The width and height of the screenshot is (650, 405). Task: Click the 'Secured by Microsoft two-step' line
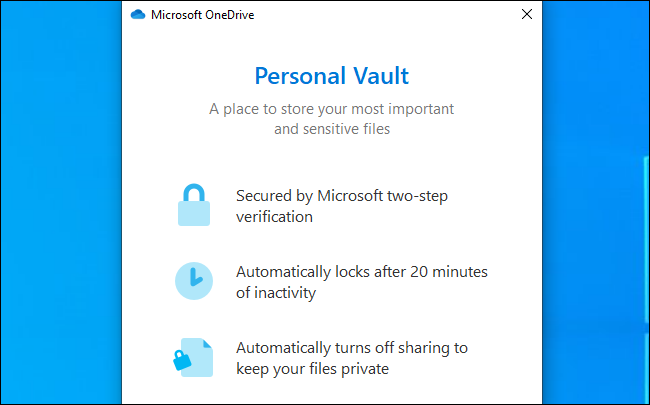342,195
